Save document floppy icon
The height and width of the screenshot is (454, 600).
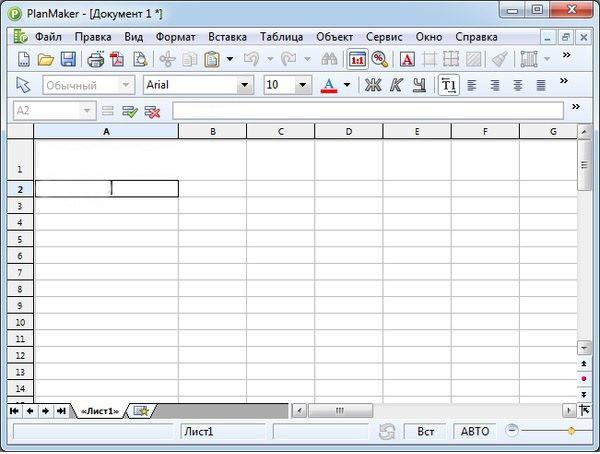pos(68,59)
